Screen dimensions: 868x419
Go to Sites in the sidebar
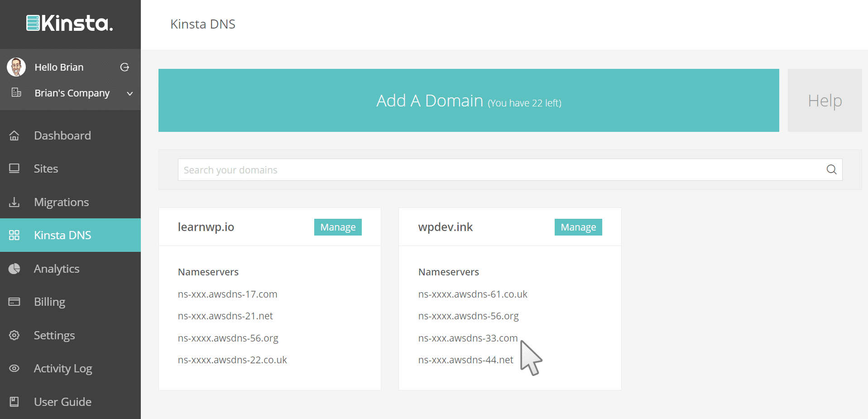click(70, 169)
